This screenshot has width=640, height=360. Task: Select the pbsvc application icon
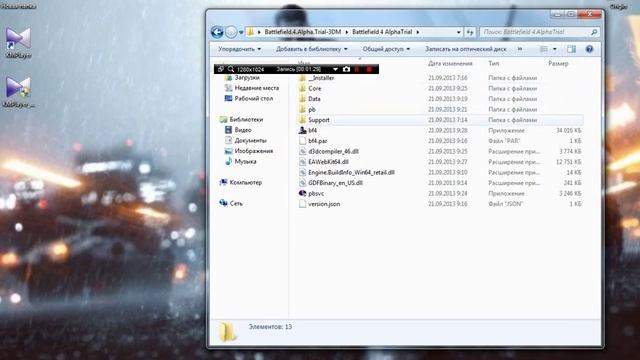[302, 193]
